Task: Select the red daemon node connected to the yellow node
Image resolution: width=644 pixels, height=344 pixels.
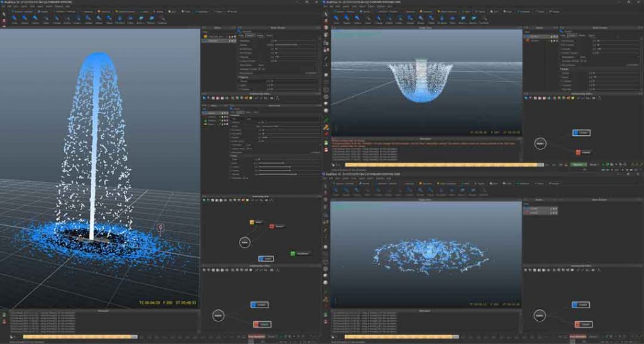Action: [x=272, y=226]
